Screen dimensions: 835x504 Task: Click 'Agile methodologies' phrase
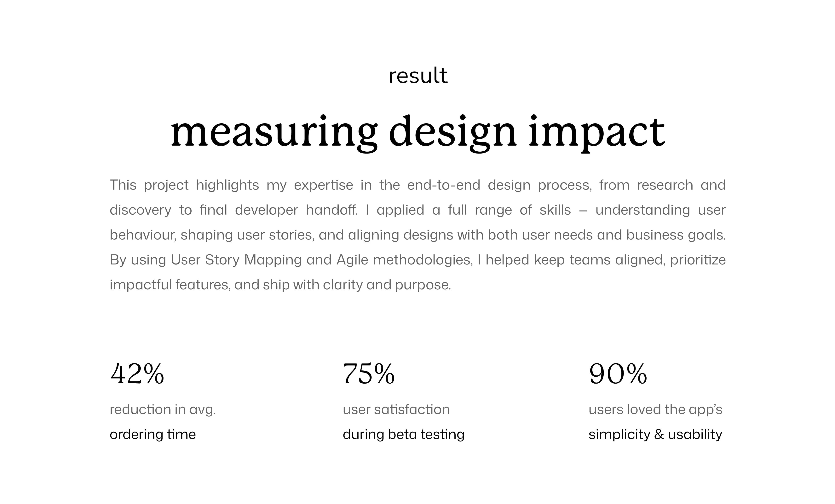click(403, 260)
